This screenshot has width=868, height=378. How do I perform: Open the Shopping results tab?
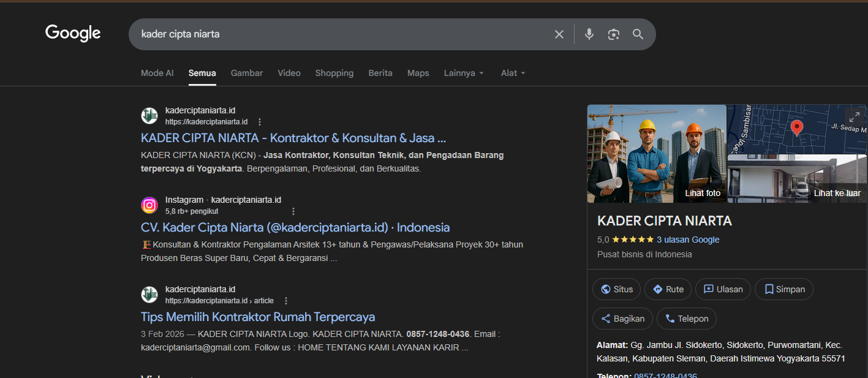click(334, 73)
